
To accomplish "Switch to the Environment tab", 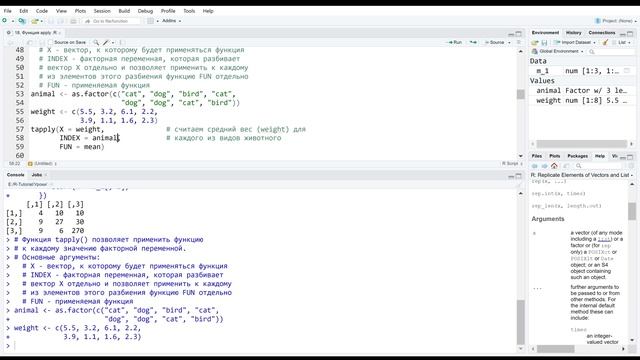I will (545, 33).
